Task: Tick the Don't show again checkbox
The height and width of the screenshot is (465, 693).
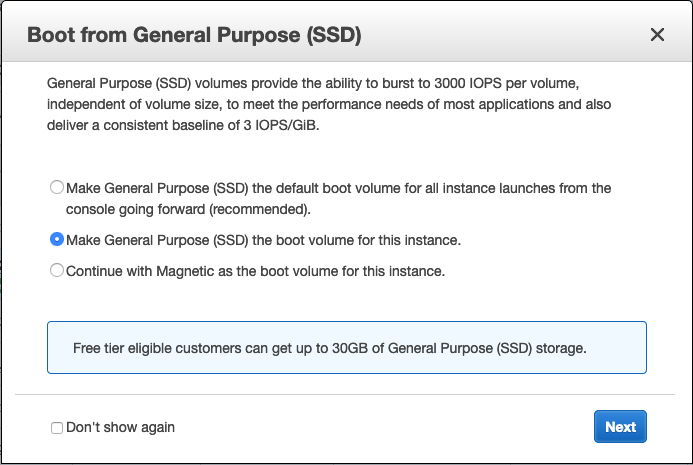Action: pos(57,428)
